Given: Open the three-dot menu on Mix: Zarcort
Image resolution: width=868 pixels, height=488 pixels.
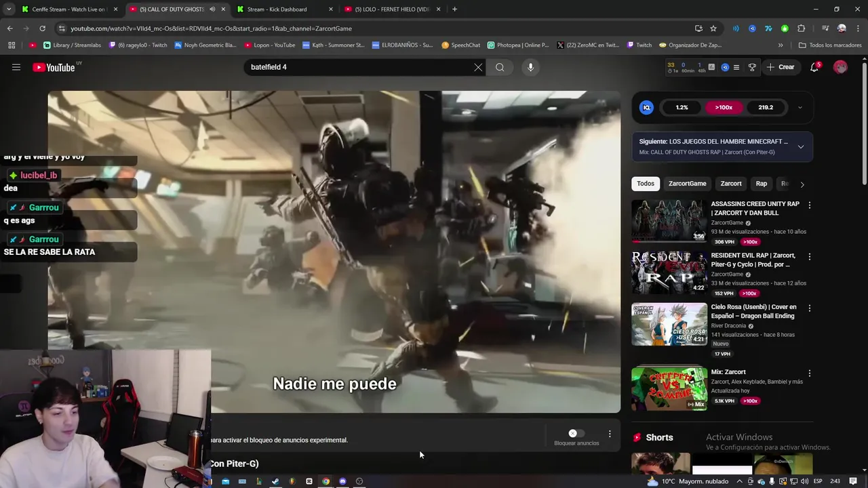Looking at the screenshot, I should [x=809, y=373].
